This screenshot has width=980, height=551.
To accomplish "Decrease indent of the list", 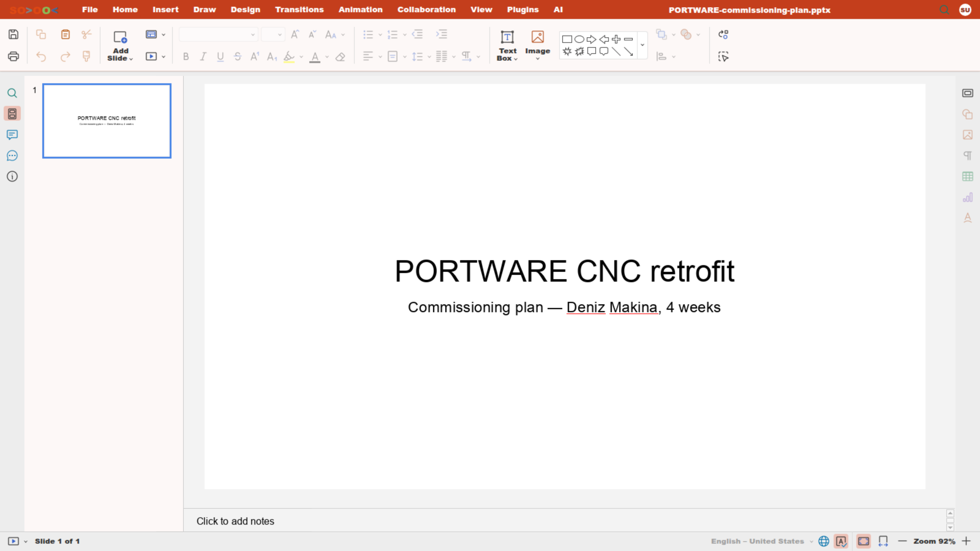I will click(417, 34).
